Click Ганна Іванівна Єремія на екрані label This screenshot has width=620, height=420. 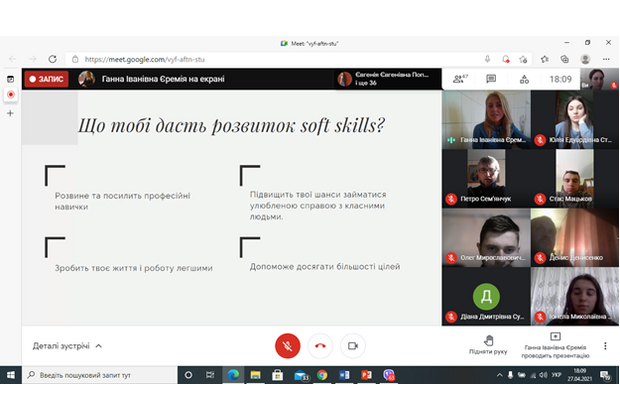point(160,79)
